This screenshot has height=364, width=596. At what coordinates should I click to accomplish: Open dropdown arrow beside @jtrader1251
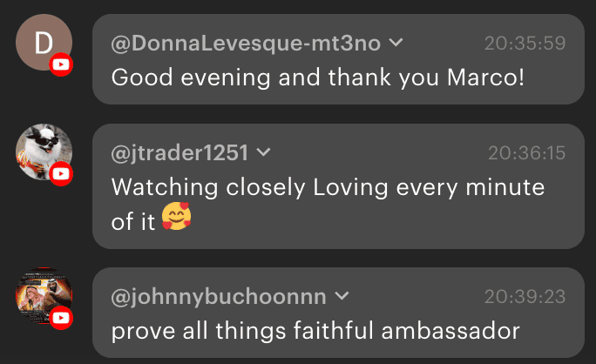click(263, 152)
